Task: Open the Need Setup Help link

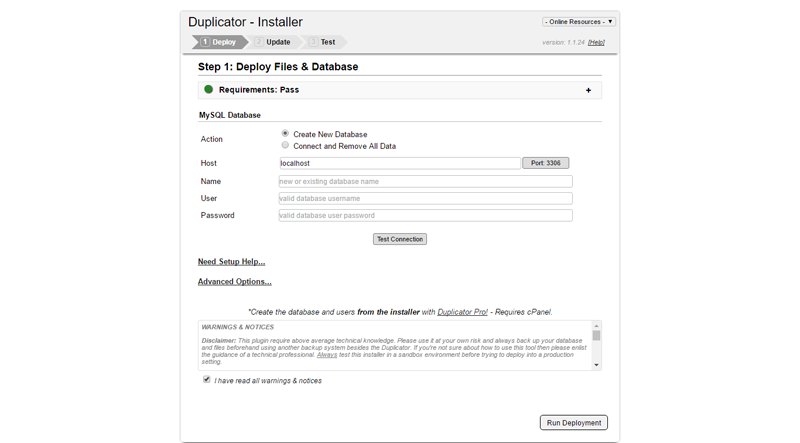Action: coord(232,262)
